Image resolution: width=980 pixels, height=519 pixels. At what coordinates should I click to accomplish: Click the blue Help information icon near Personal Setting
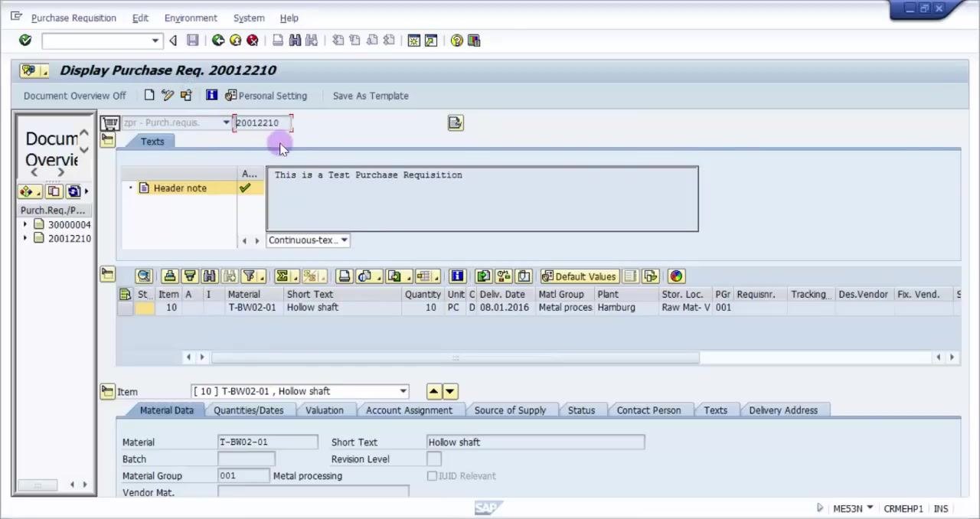(x=211, y=96)
